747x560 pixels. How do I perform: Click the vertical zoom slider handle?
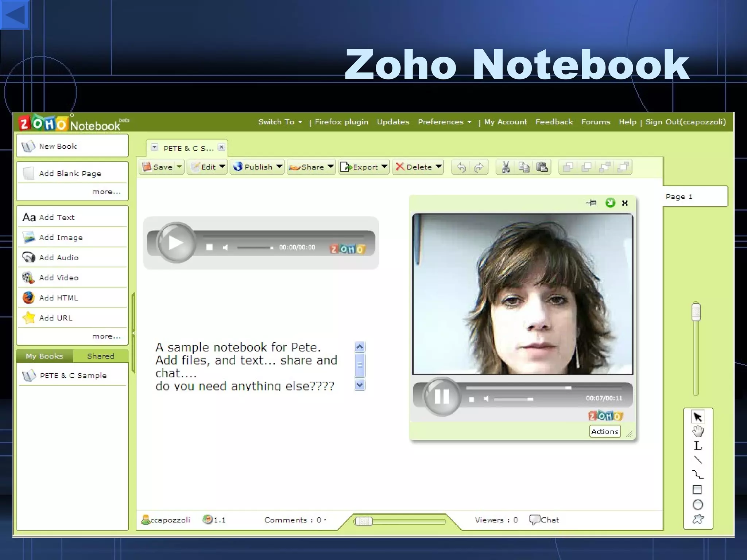tap(696, 312)
